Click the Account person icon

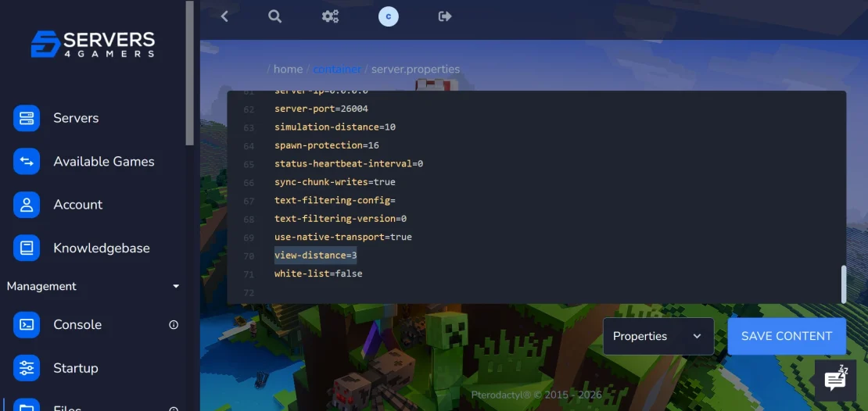pyautogui.click(x=27, y=205)
